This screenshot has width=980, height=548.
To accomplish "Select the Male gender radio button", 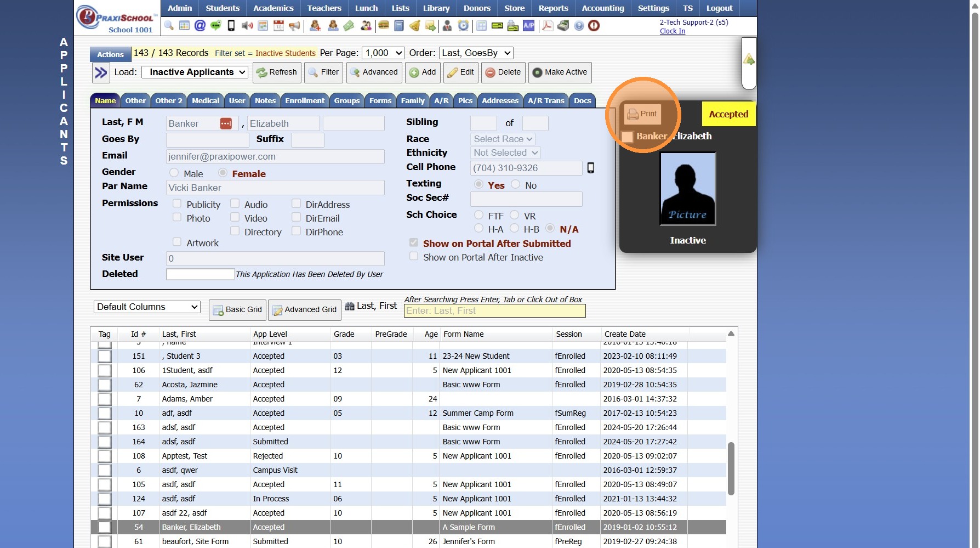I will click(174, 173).
